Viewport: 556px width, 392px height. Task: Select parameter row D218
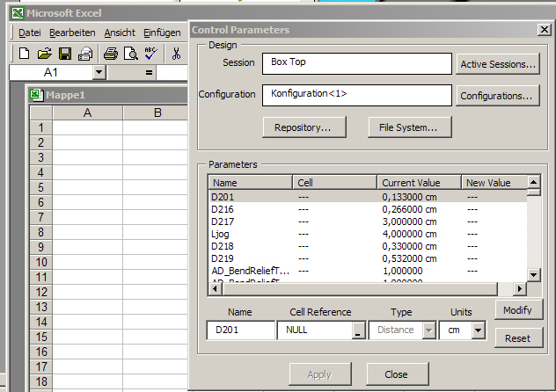(x=368, y=246)
